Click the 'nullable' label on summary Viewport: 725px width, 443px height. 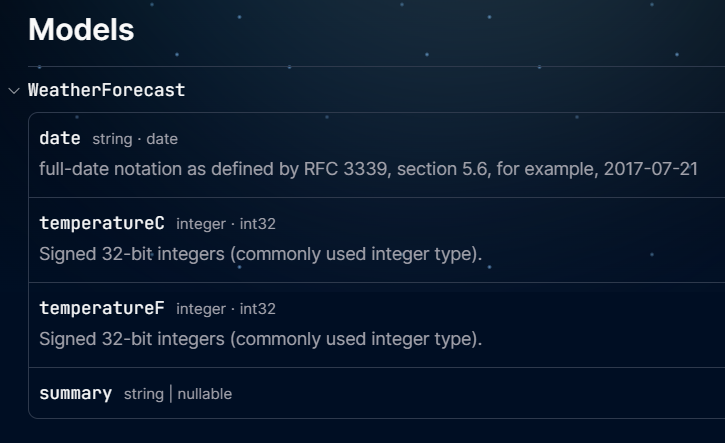coord(204,394)
